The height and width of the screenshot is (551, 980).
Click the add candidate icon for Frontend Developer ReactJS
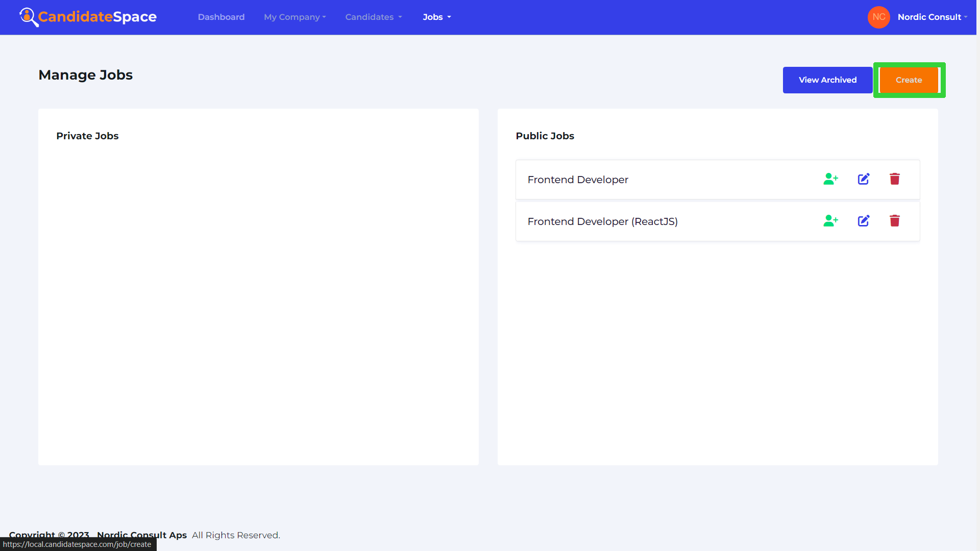click(x=830, y=221)
